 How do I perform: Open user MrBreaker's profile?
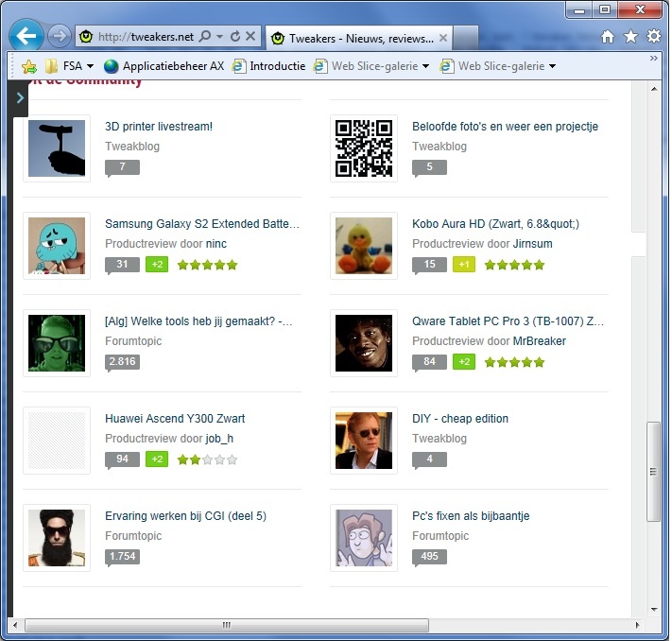coord(540,341)
